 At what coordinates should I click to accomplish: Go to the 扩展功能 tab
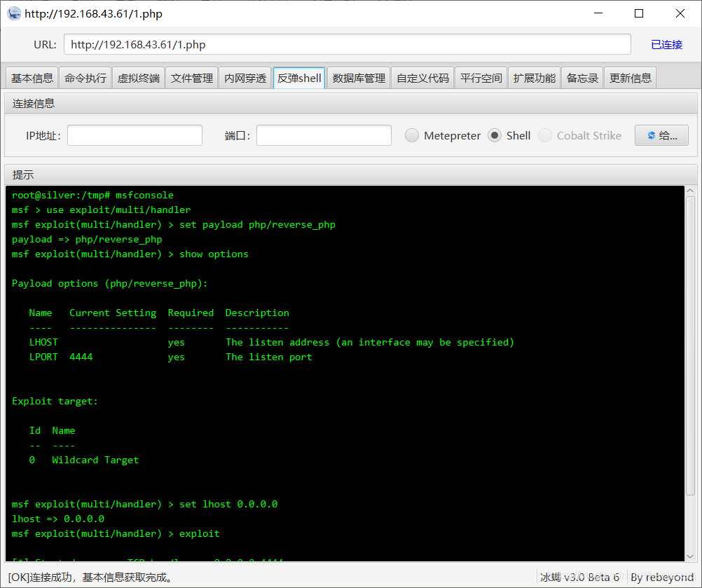coord(534,78)
